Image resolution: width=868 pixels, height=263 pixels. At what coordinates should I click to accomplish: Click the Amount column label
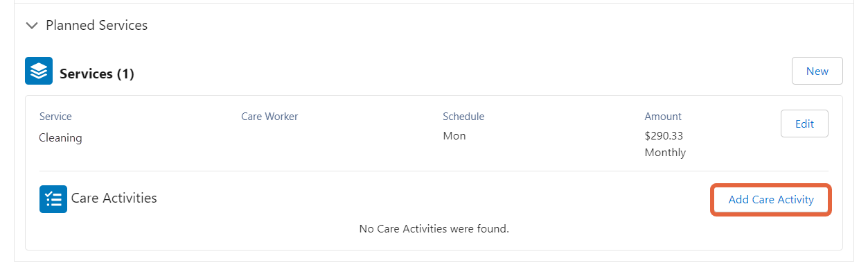663,117
